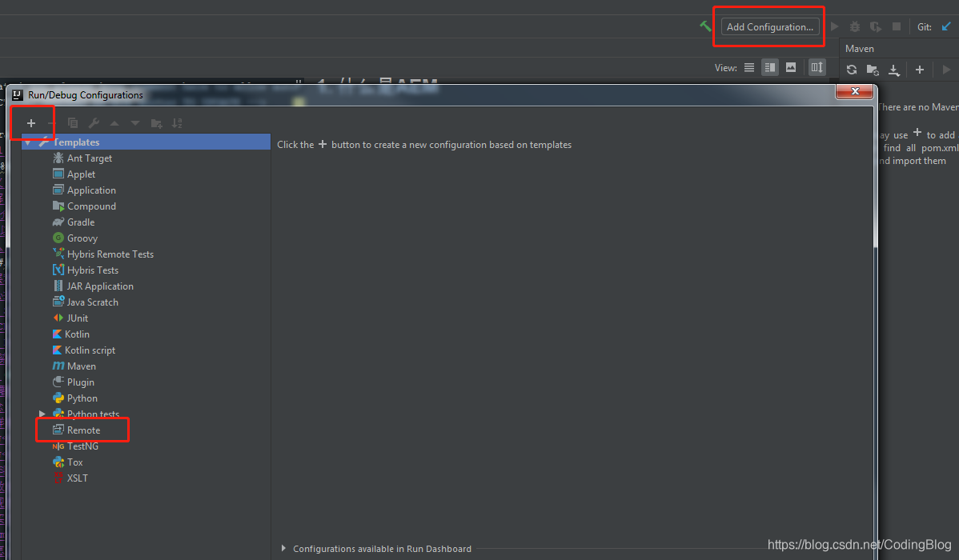
Task: Click the green hammer Build icon
Action: coord(706,26)
